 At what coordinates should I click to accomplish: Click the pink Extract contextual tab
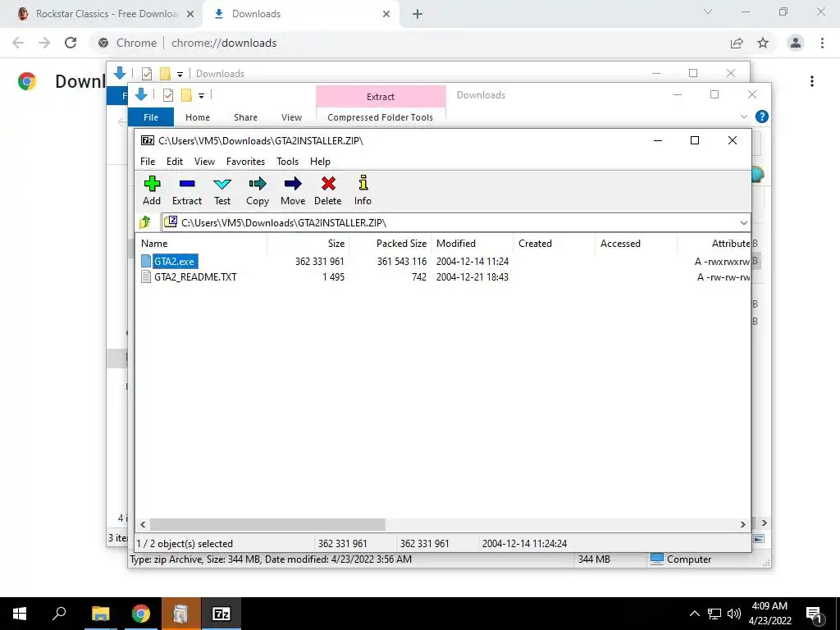(381, 97)
